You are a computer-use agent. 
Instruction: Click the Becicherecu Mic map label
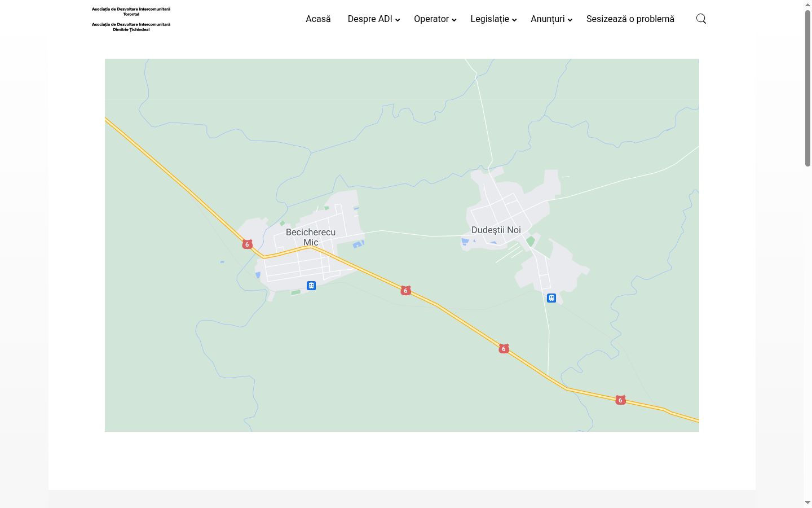click(x=311, y=237)
